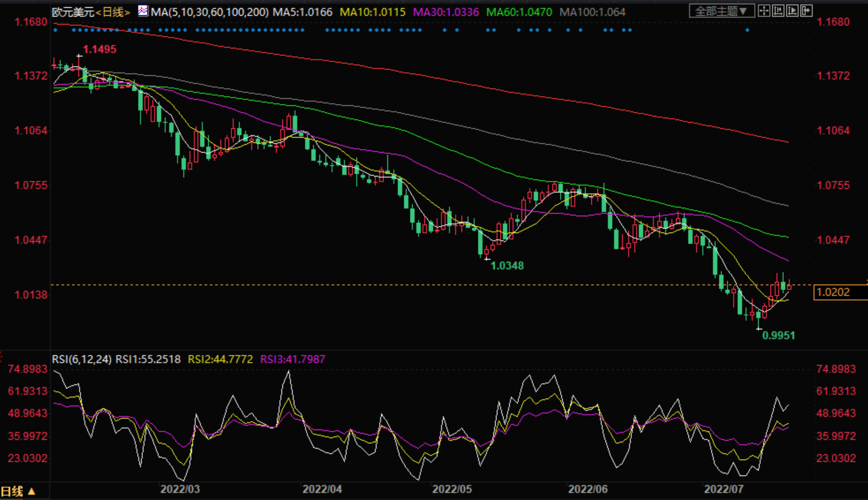Screen dimensions: 868x500
Task: Click the 1.0202 current price tag
Action: [833, 292]
